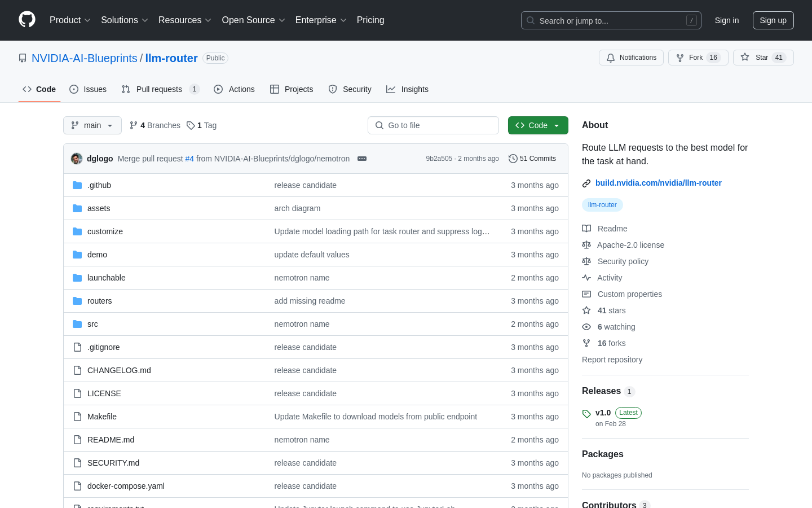Image resolution: width=812 pixels, height=508 pixels.
Task: Click dglogo's avatar in commit row
Action: 77,159
